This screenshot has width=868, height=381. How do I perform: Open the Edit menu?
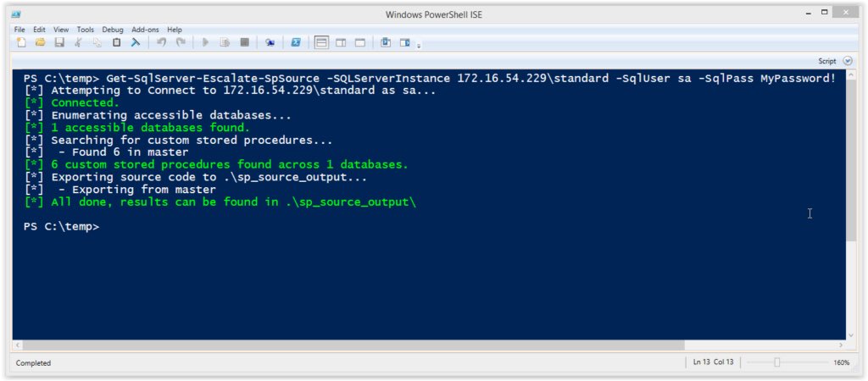point(39,30)
